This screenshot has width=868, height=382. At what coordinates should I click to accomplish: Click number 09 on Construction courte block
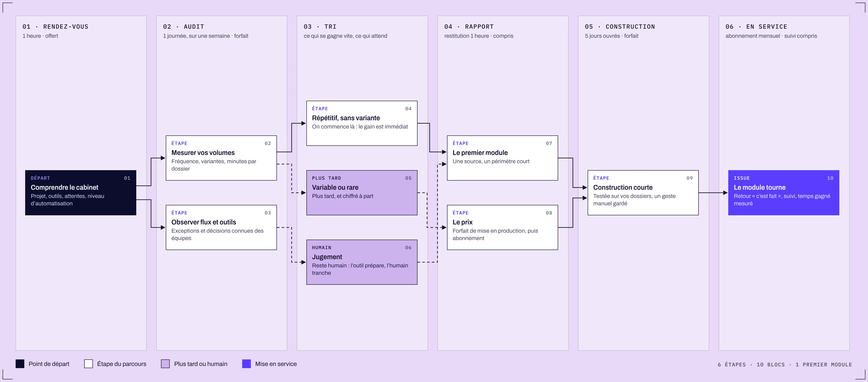[689, 178]
